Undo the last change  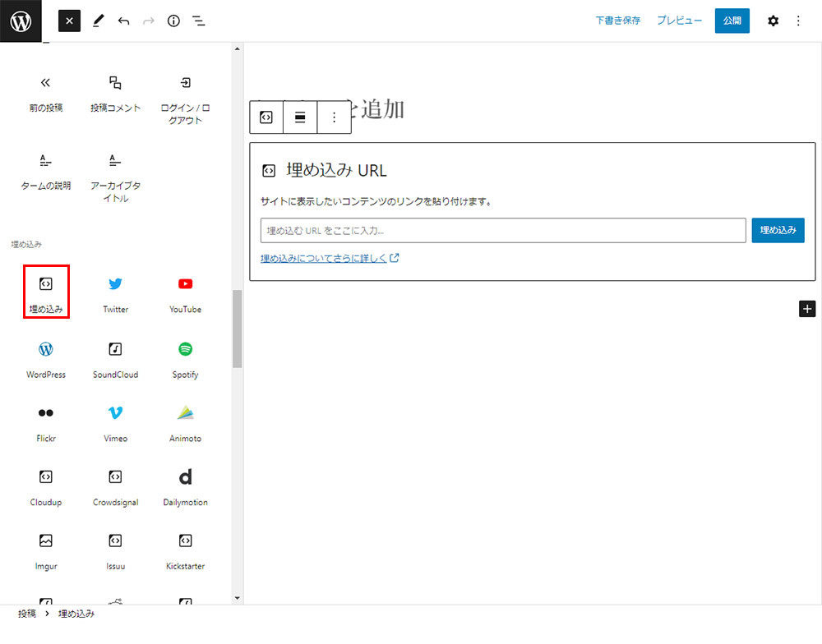[x=124, y=21]
